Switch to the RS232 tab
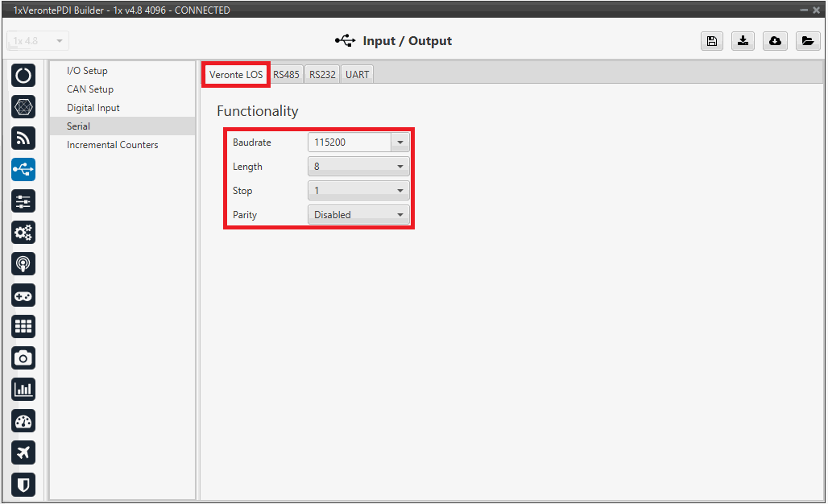 [x=322, y=74]
